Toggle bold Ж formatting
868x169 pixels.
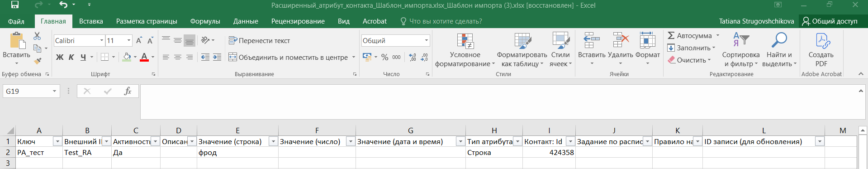tap(60, 57)
